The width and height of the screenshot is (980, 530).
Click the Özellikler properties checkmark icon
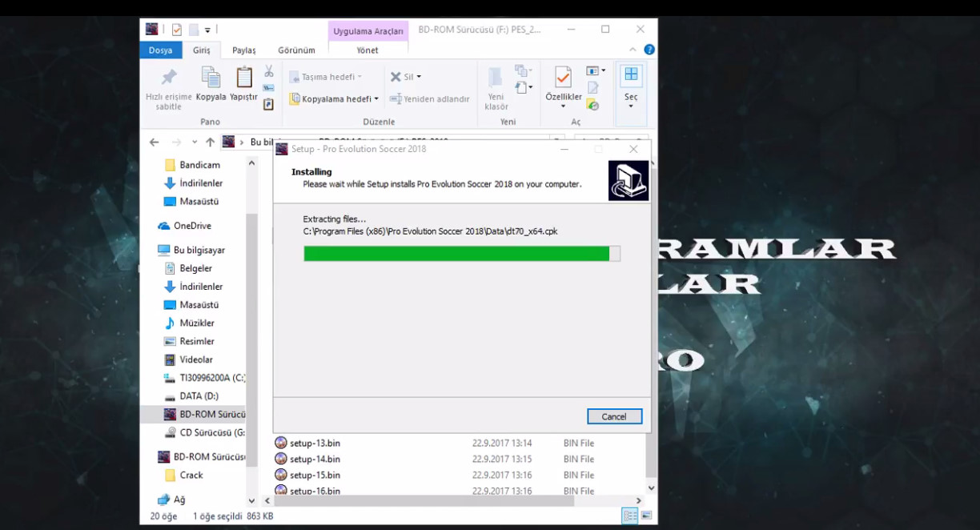coord(563,78)
